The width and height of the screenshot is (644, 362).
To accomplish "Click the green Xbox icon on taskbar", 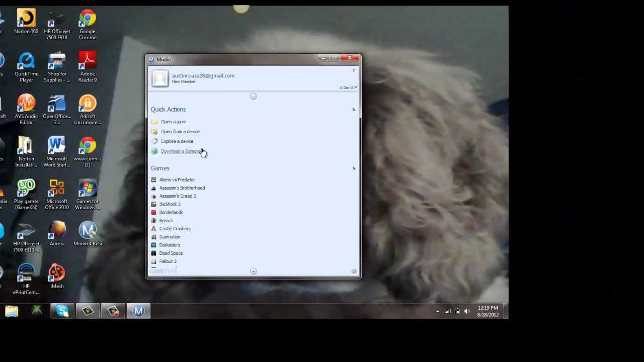I will click(x=37, y=311).
